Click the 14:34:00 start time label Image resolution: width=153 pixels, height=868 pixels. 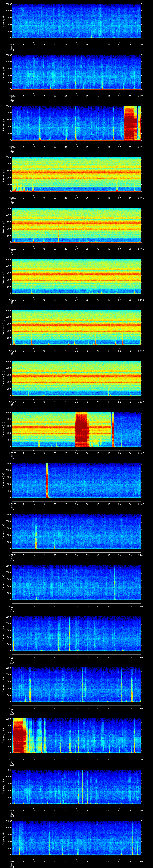pos(12,657)
